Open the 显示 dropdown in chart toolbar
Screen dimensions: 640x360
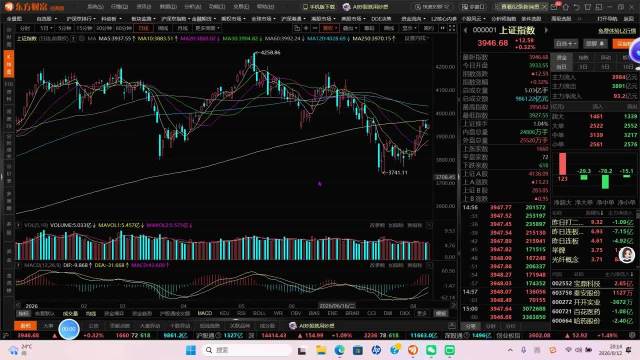pyautogui.click(x=408, y=28)
